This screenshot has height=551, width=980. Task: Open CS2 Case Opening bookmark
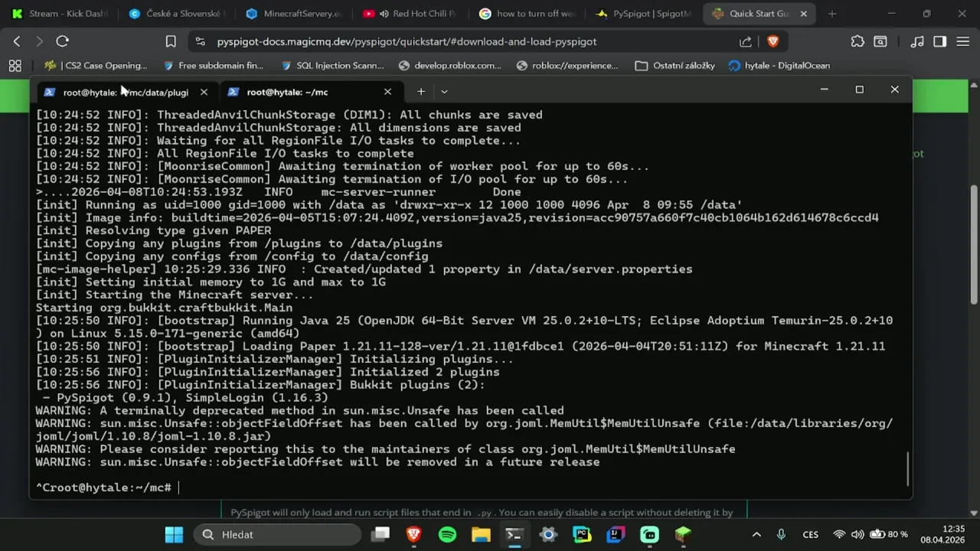(96, 66)
